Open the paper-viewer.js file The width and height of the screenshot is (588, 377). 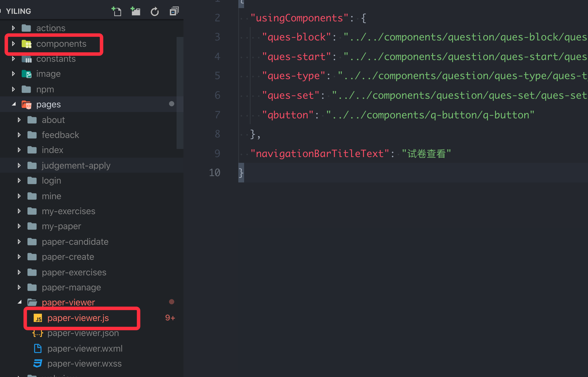click(78, 318)
